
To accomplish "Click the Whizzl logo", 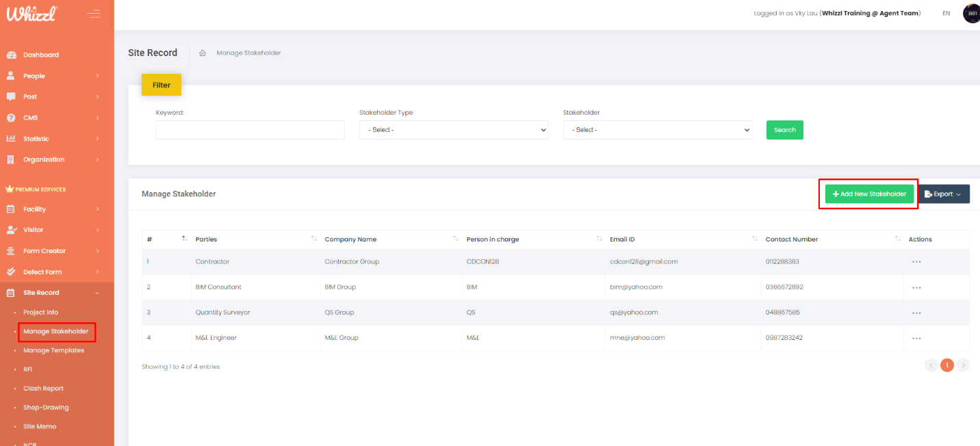I will click(x=31, y=14).
